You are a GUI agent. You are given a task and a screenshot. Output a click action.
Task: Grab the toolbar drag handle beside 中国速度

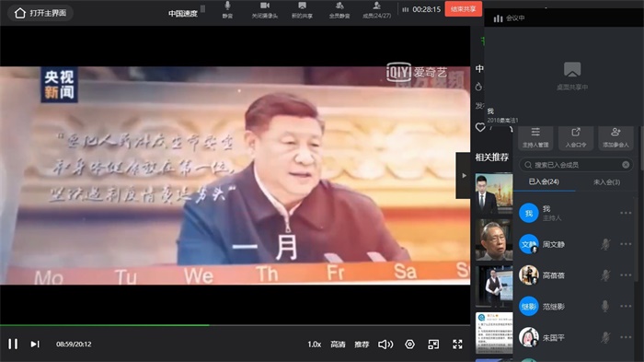pos(203,9)
